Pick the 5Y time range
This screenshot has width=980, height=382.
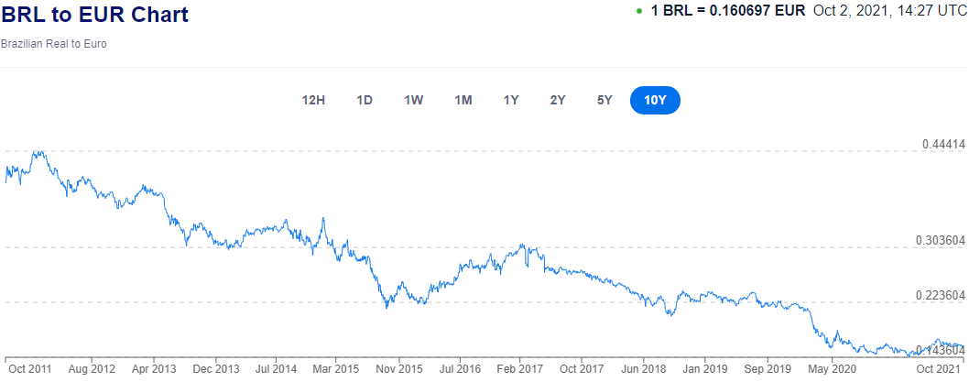coord(604,101)
